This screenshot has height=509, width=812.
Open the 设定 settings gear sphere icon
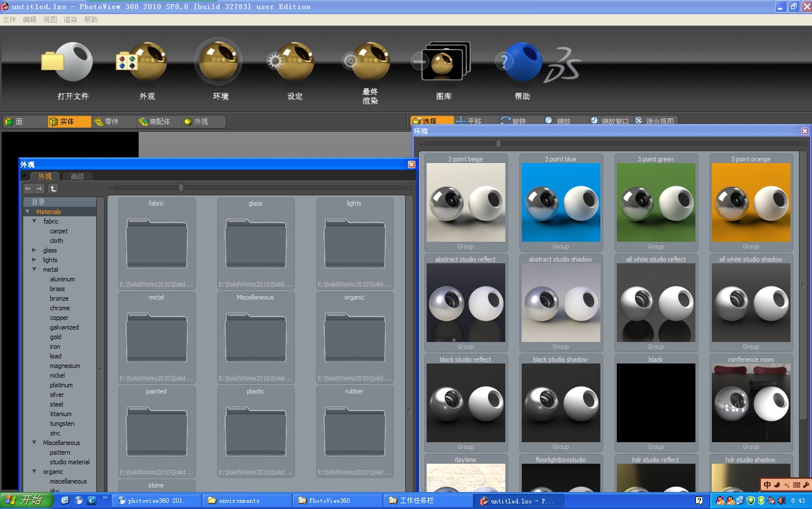pos(291,62)
